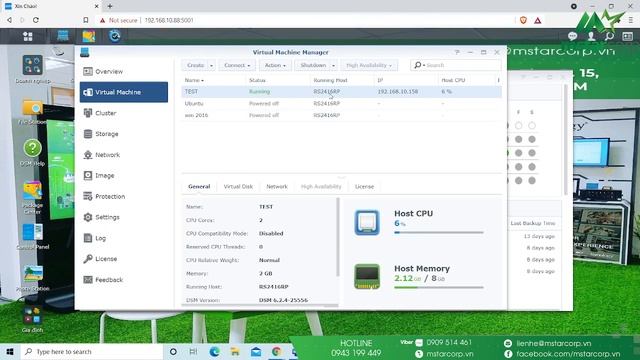Open the table column options menu
Screen dimensions: 640x360
pyautogui.click(x=498, y=80)
